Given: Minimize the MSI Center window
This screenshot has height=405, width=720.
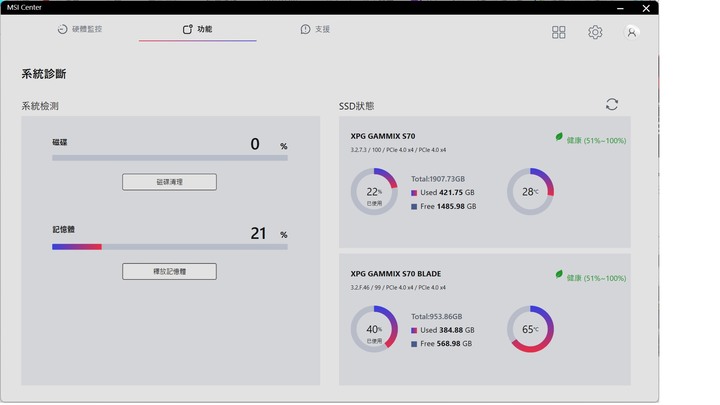Looking at the screenshot, I should coord(620,8).
